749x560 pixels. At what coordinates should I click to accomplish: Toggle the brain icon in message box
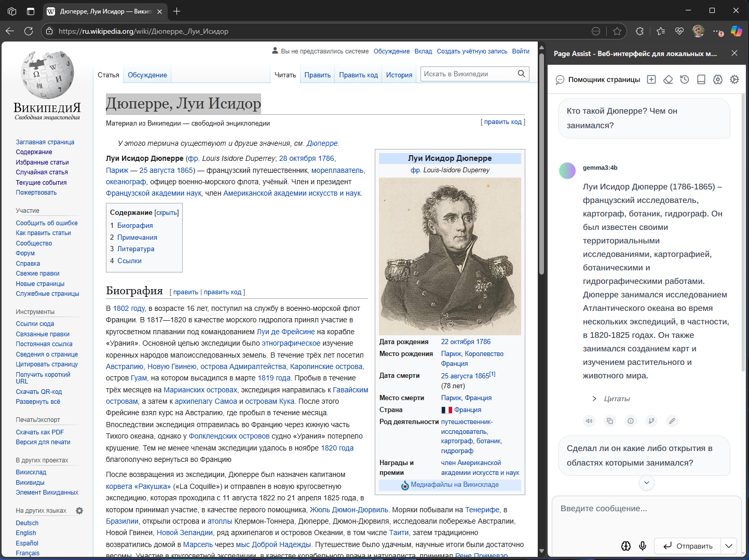point(626,545)
